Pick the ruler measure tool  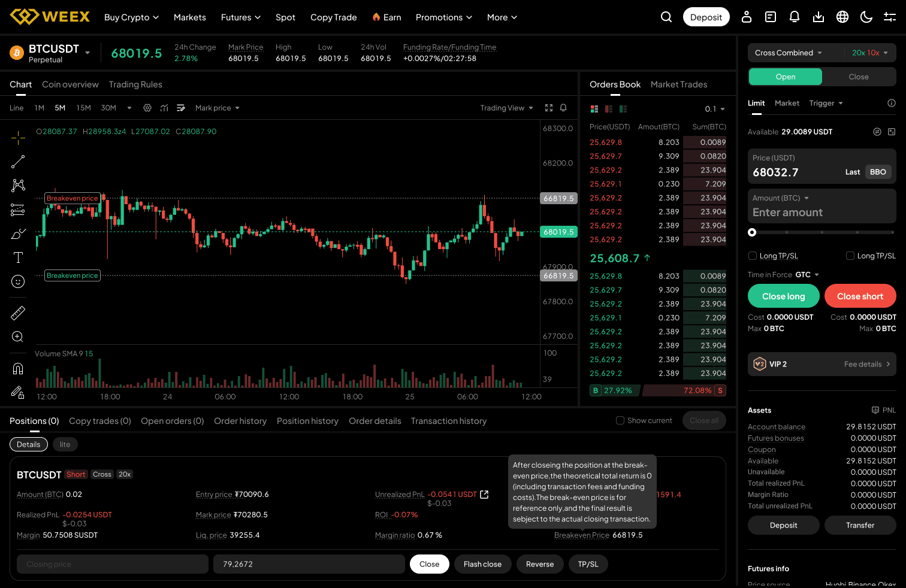18,313
